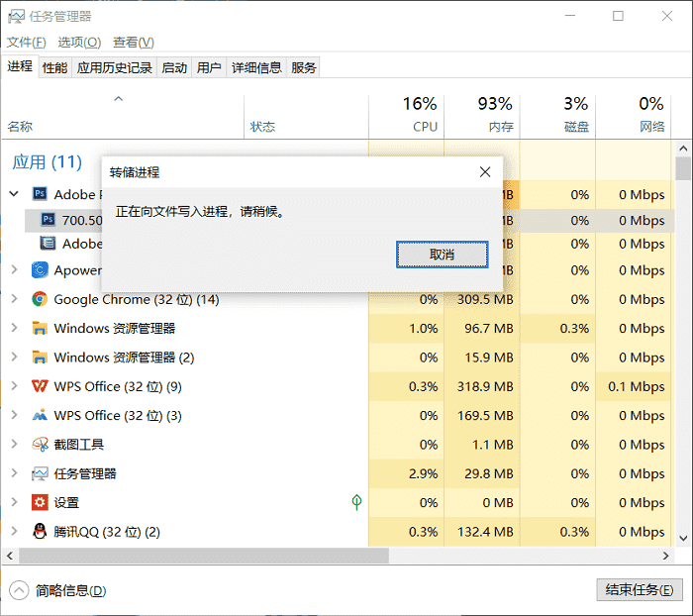This screenshot has width=693, height=616.
Task: Click the WPS Office (3) blue icon
Action: coord(40,415)
